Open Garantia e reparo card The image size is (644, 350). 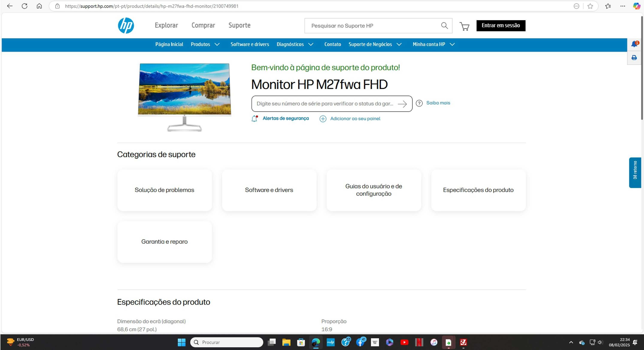[x=165, y=242]
